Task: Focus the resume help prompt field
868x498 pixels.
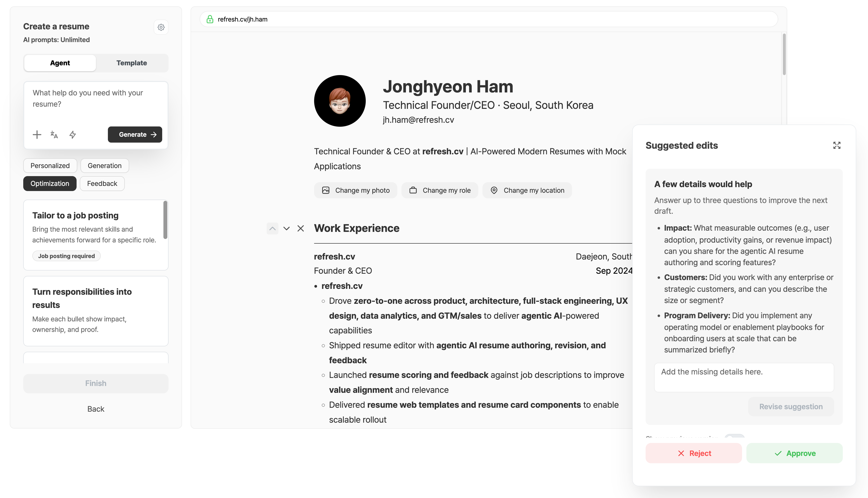Action: (x=96, y=103)
